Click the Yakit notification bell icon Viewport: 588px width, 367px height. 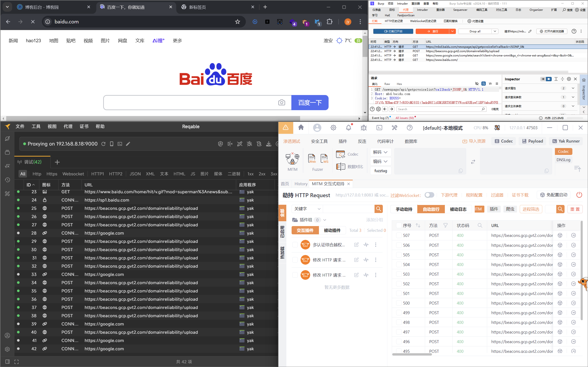(348, 128)
